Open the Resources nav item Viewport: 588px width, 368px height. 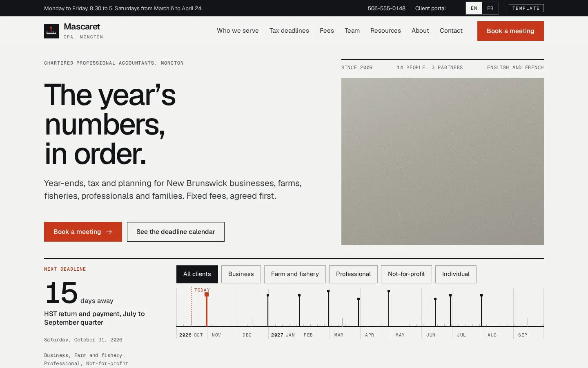(x=385, y=31)
